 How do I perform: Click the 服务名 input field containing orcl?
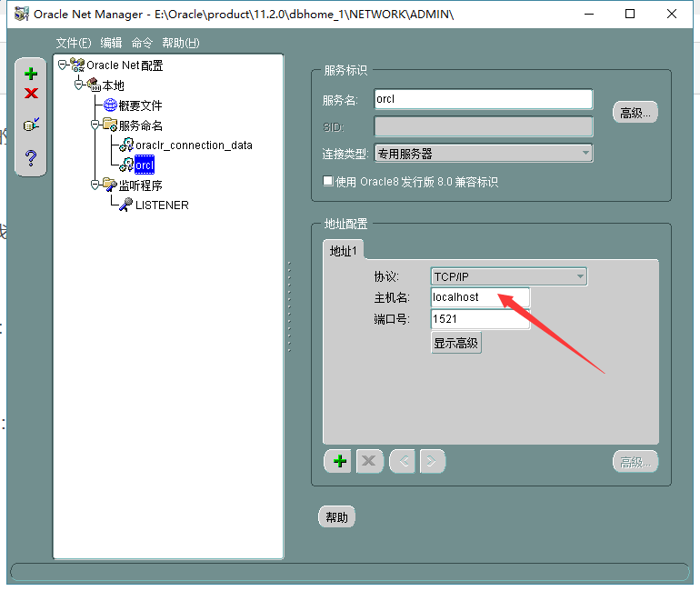coord(484,99)
